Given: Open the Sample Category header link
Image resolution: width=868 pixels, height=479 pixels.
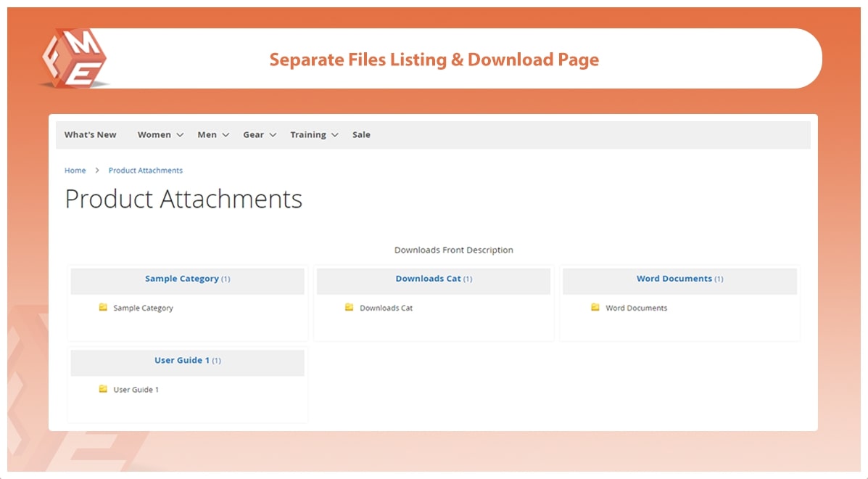Looking at the screenshot, I should pyautogui.click(x=181, y=279).
